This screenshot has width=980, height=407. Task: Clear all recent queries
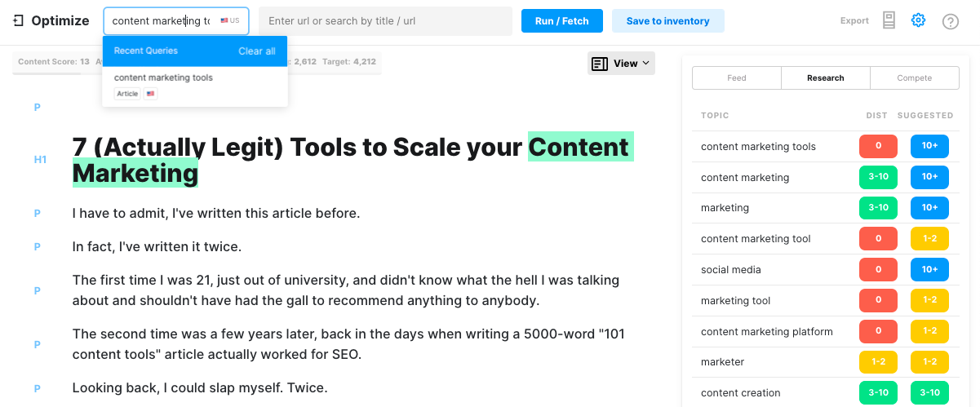256,51
